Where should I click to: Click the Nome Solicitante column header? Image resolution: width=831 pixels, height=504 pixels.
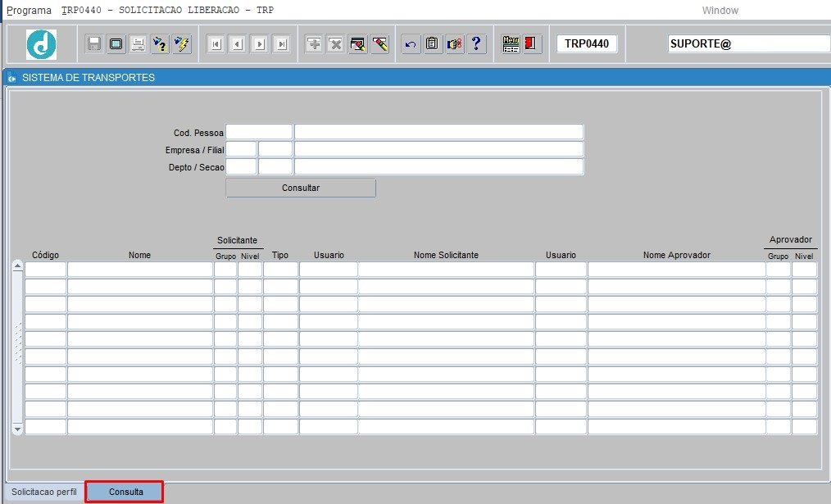click(x=447, y=255)
